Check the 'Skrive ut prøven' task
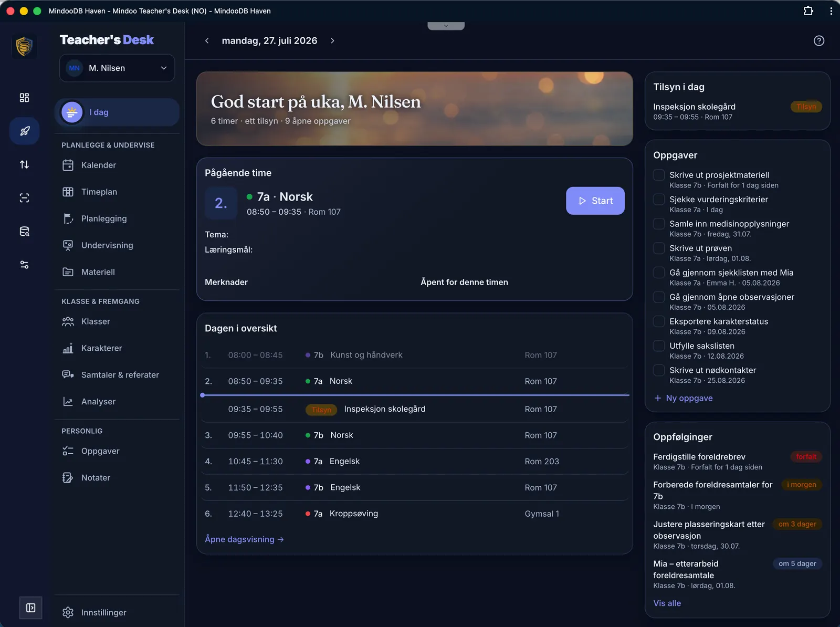 659,248
